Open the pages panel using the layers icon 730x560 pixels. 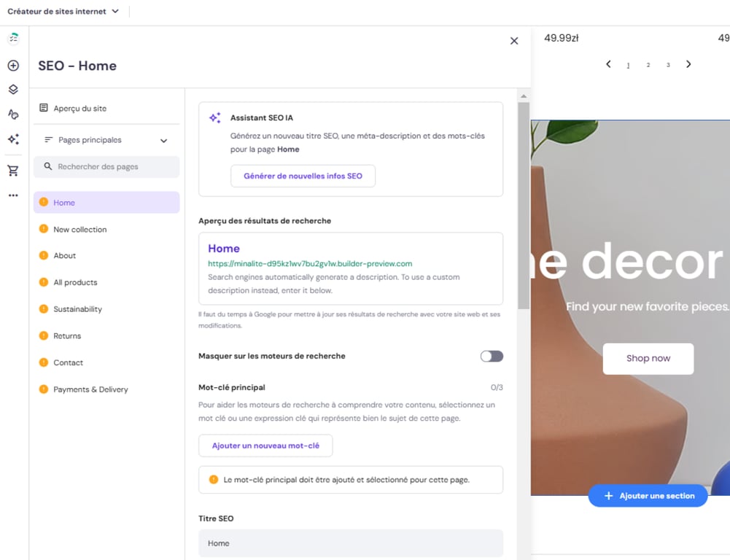click(x=12, y=90)
